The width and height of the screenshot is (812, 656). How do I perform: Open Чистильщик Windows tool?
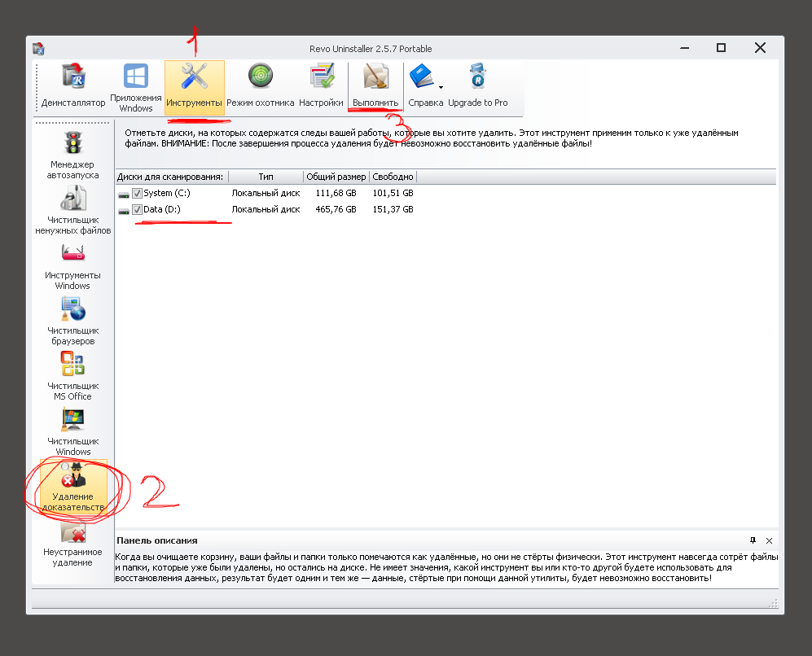tap(72, 431)
